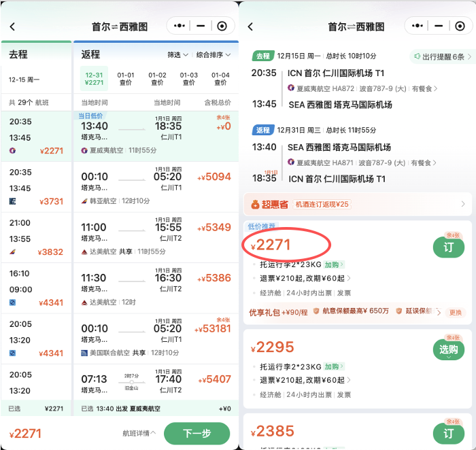Book the ¥2385 fare with 订 button
The width and height of the screenshot is (476, 450).
448,433
